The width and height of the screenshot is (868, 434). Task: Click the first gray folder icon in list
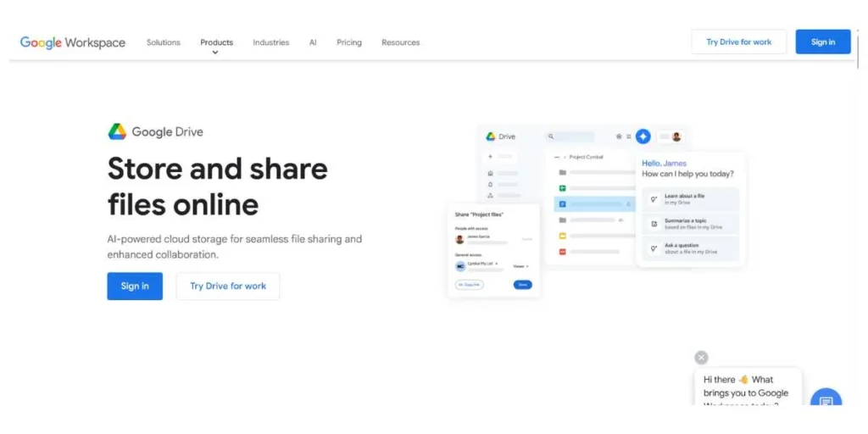563,173
